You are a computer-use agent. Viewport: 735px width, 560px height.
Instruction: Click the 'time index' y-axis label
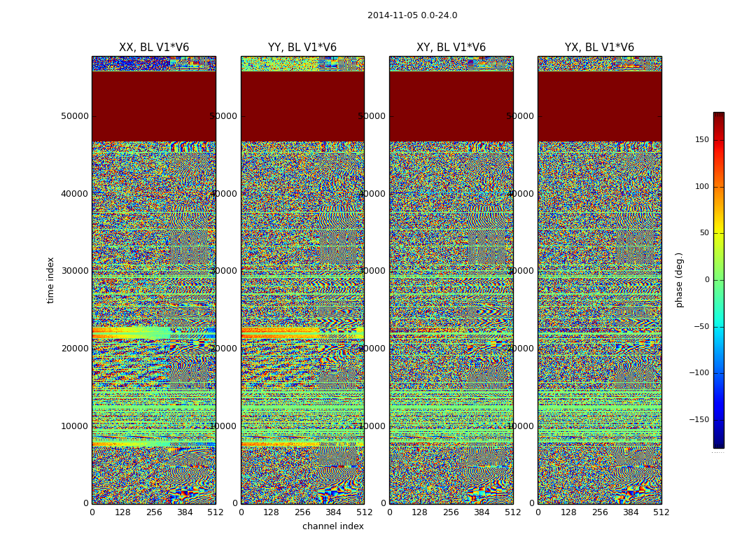click(x=50, y=280)
